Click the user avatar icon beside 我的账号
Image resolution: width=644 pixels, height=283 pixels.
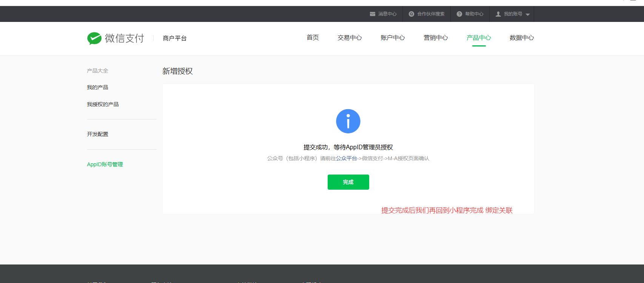(x=498, y=14)
